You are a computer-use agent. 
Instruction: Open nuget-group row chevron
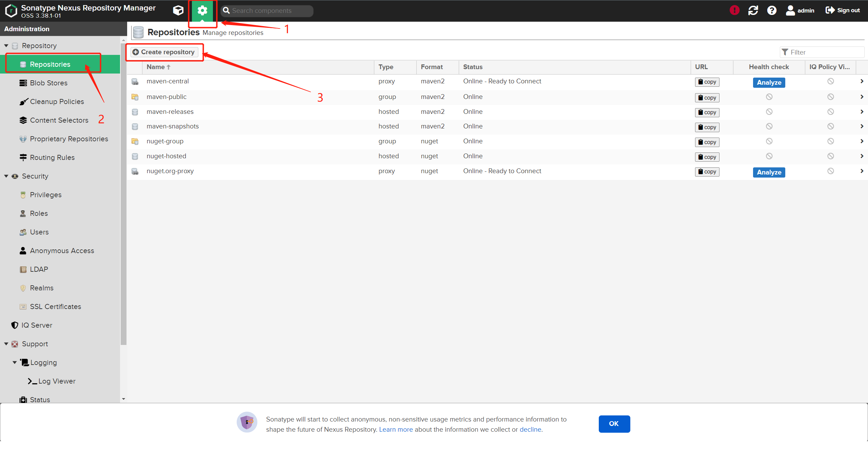[x=862, y=141]
